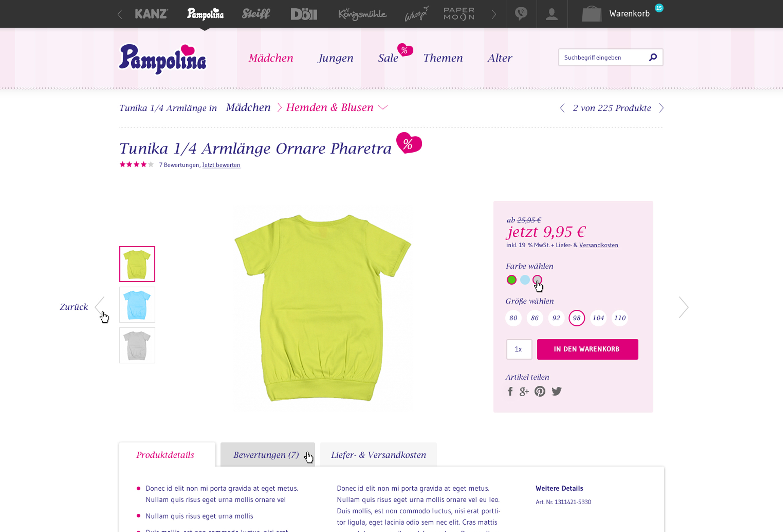Show next brand logos in top bar
Screen dimensions: 783x532
tap(494, 14)
